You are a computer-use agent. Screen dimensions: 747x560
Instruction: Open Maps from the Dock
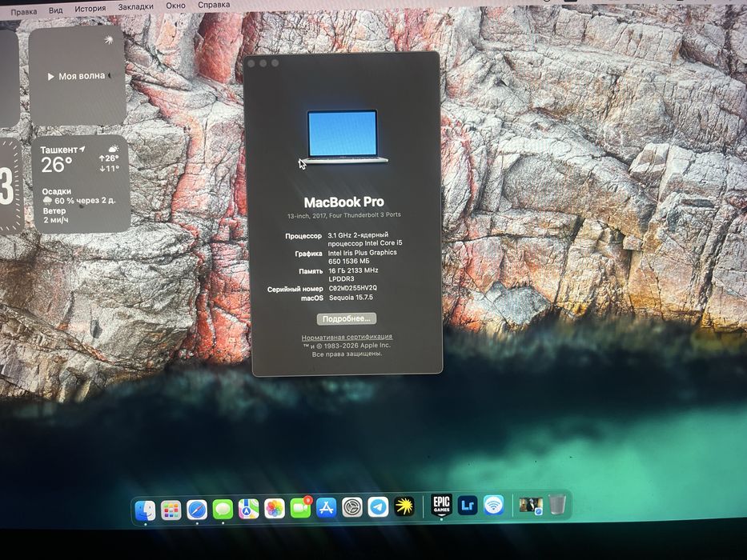click(248, 509)
